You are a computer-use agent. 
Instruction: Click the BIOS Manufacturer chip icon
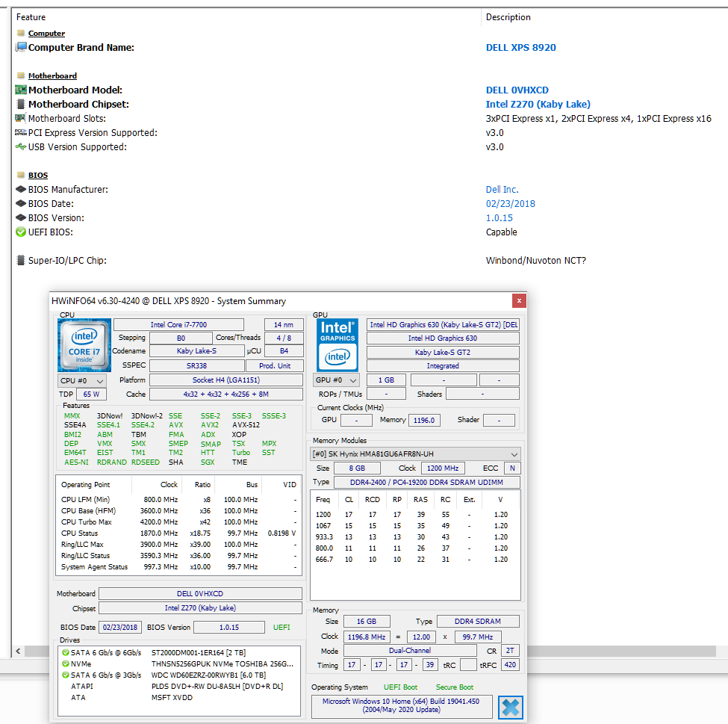(x=21, y=189)
